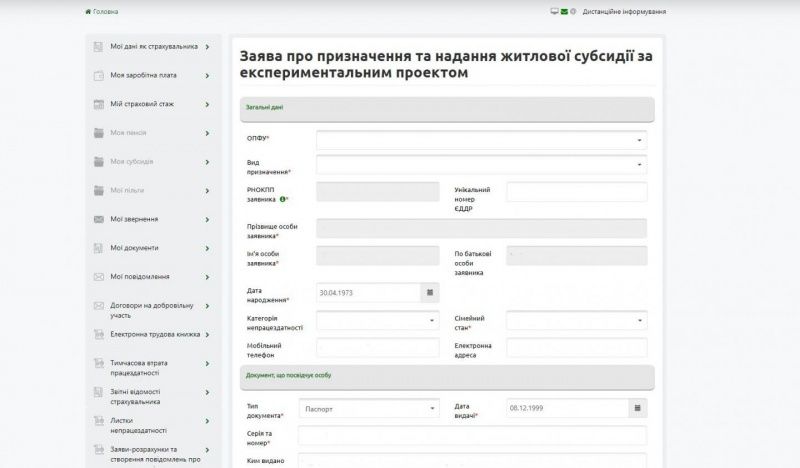Open Мої документи in the sidebar
This screenshot has height=468, width=800.
[x=135, y=248]
